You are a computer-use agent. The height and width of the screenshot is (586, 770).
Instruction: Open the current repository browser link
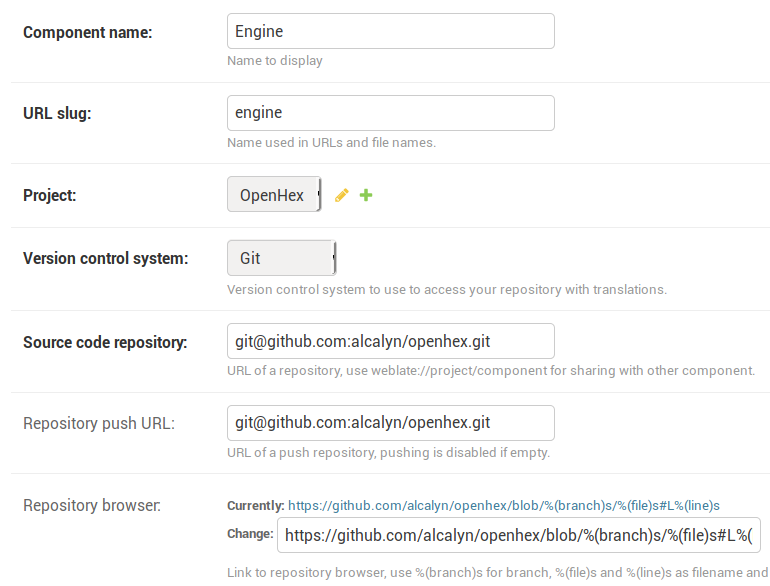point(504,505)
